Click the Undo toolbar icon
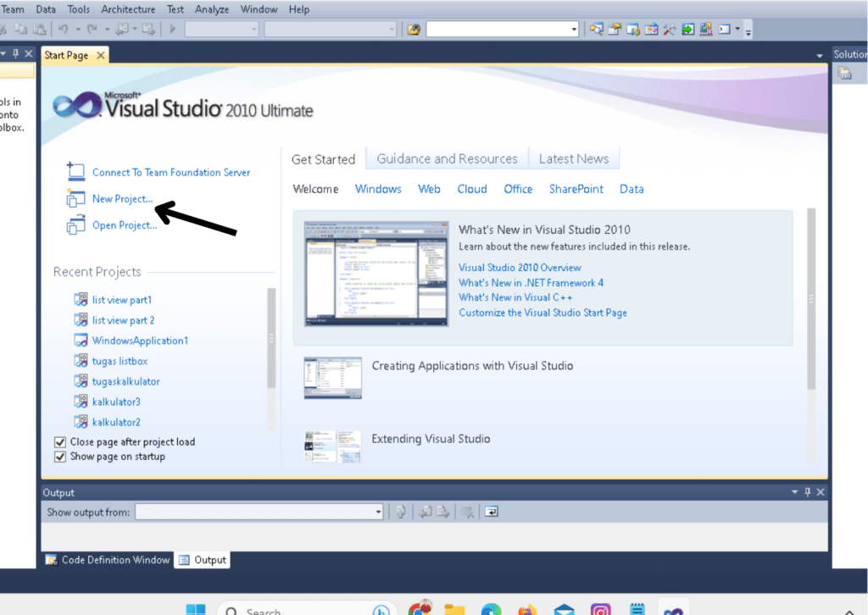 click(63, 30)
